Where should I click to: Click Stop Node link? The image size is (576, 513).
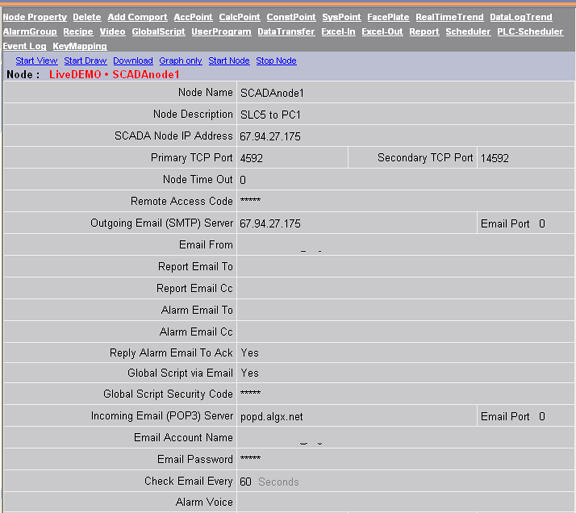[x=276, y=61]
